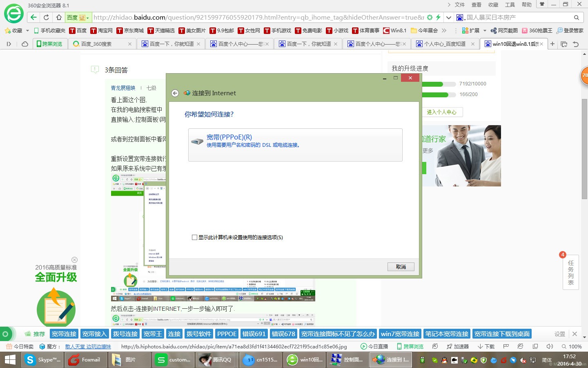Click the browser back arrow button
Screen dimensions: 588x368
click(x=33, y=17)
